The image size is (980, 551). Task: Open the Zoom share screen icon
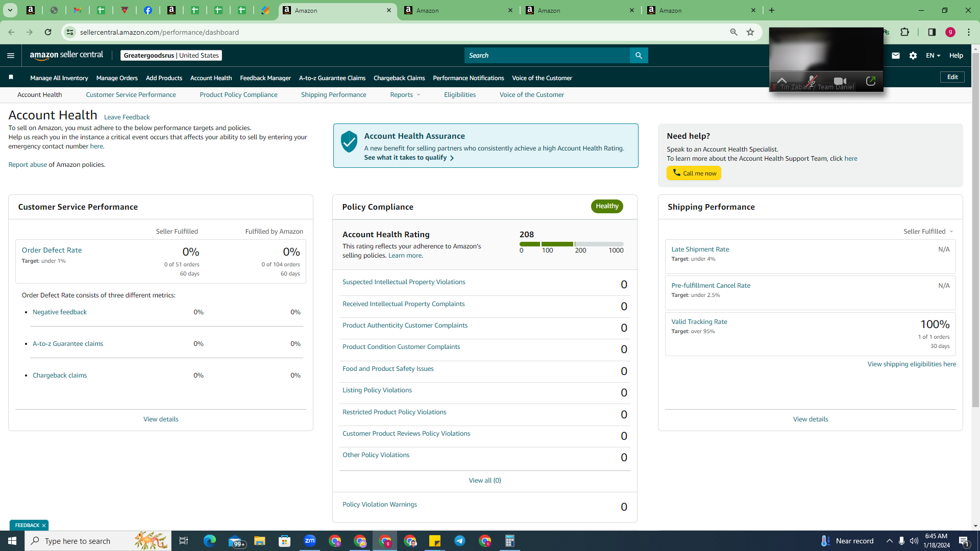[871, 81]
